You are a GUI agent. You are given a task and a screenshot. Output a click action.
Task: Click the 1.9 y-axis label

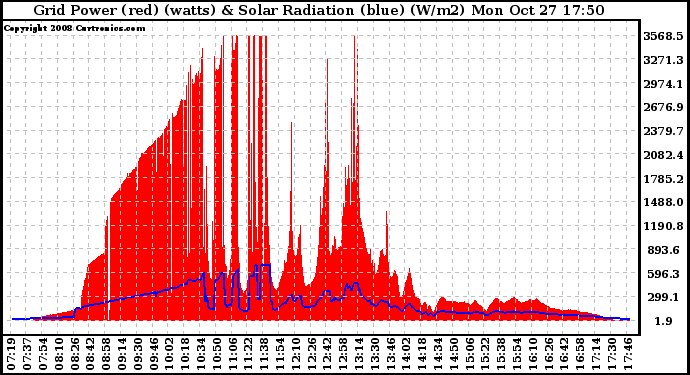point(663,321)
